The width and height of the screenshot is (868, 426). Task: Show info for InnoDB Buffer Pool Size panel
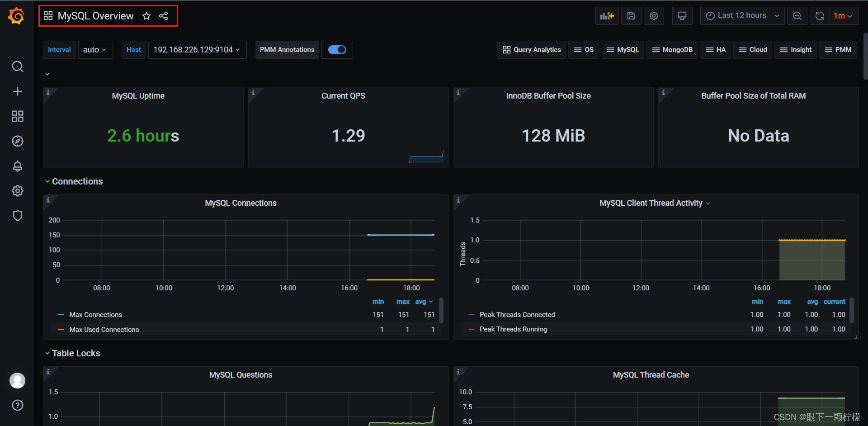458,92
